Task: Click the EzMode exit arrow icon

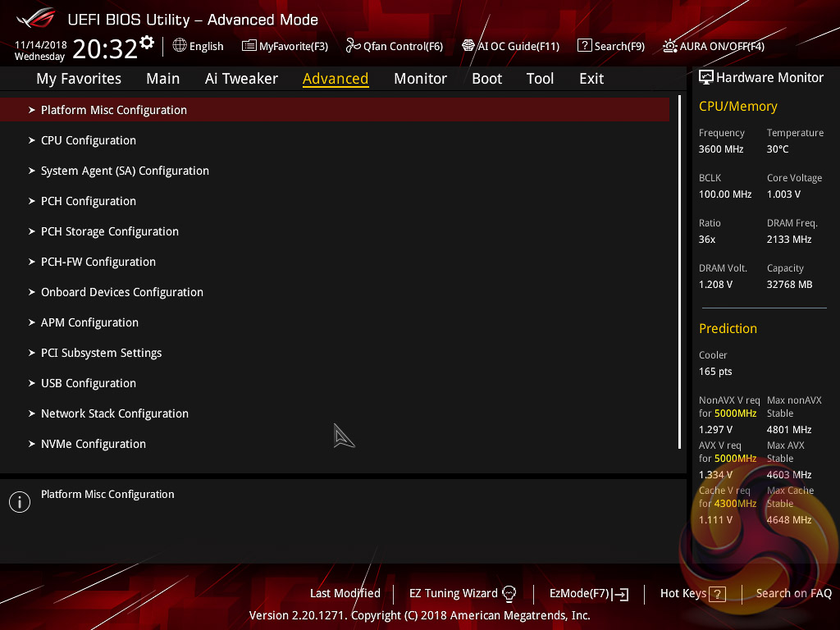Action: click(620, 594)
